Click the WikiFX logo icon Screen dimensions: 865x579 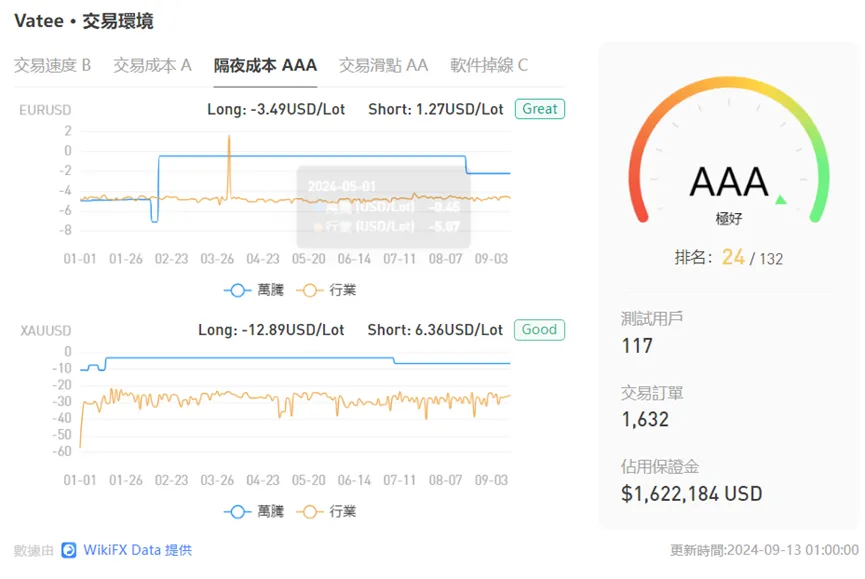69,550
